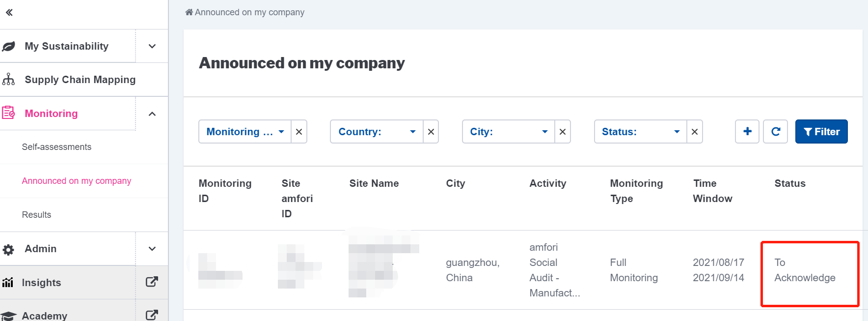Collapse sidebar with double-chevron icon
This screenshot has height=321, width=868.
pos(9,13)
